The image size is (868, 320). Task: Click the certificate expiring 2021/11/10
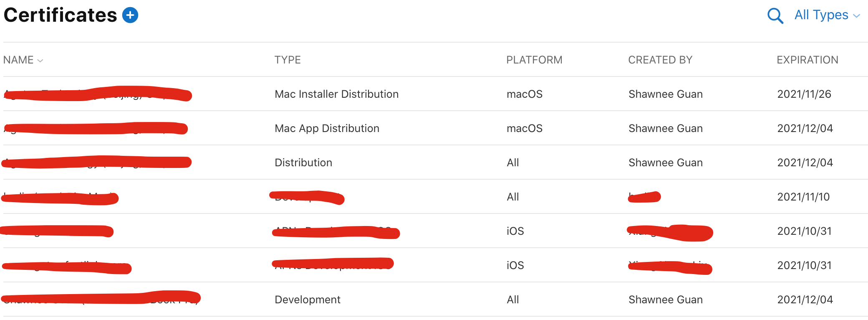tap(803, 197)
